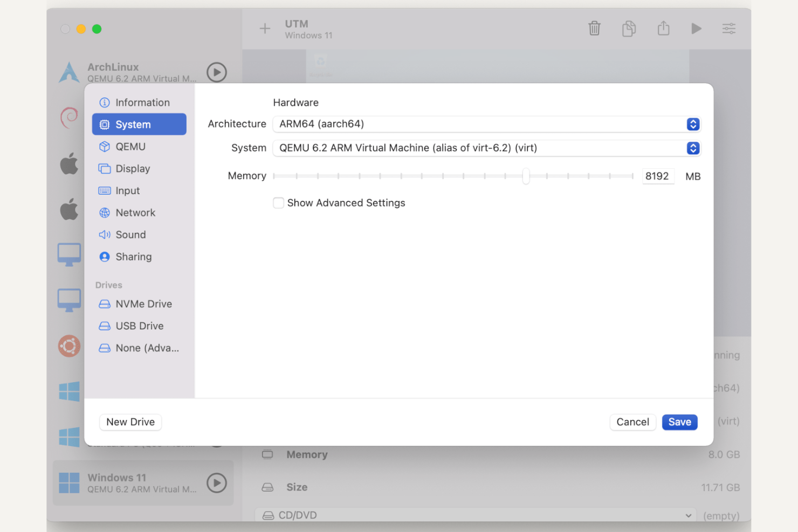Screen dimensions: 798x532
Task: Start the Windows 11 VM with play button
Action: click(x=217, y=483)
